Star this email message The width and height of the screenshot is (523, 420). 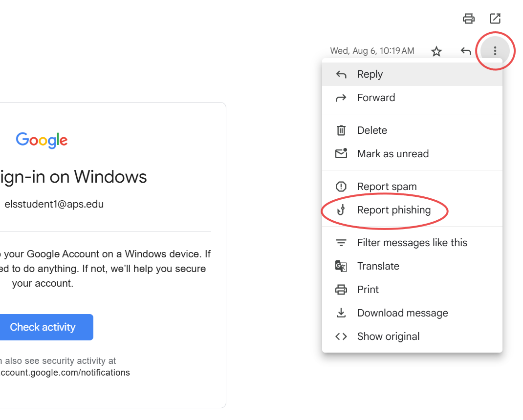click(436, 51)
